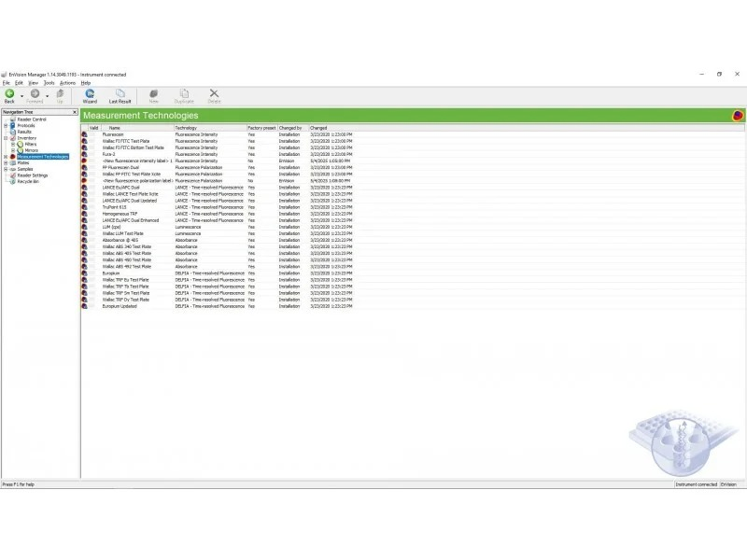The width and height of the screenshot is (747, 560).
Task: Click the Last Result toolbar icon
Action: pos(120,93)
